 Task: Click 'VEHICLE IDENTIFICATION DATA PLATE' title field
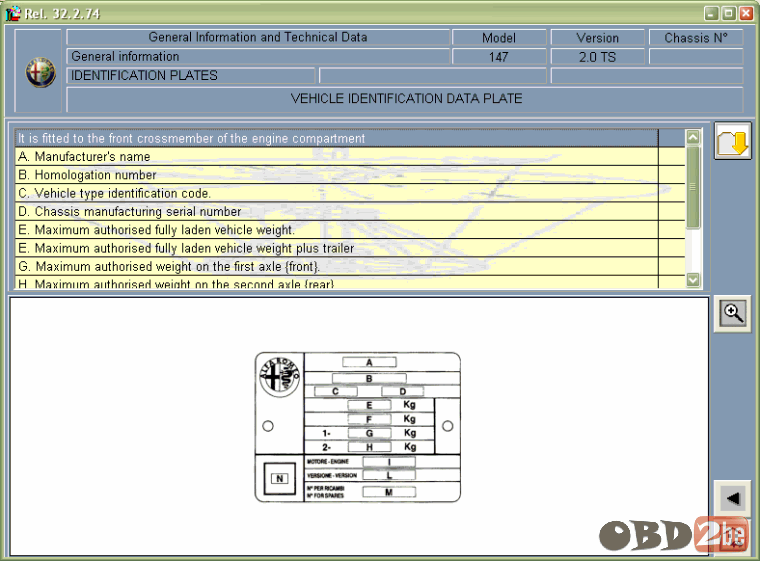405,99
